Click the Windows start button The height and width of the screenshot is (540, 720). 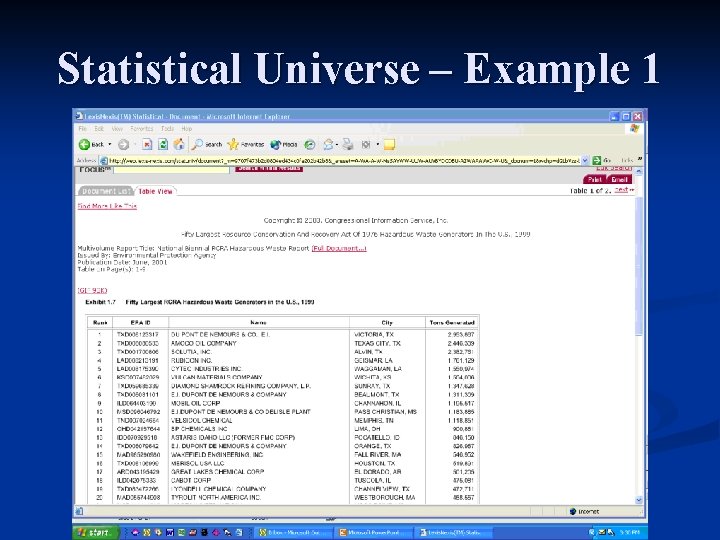(96, 533)
